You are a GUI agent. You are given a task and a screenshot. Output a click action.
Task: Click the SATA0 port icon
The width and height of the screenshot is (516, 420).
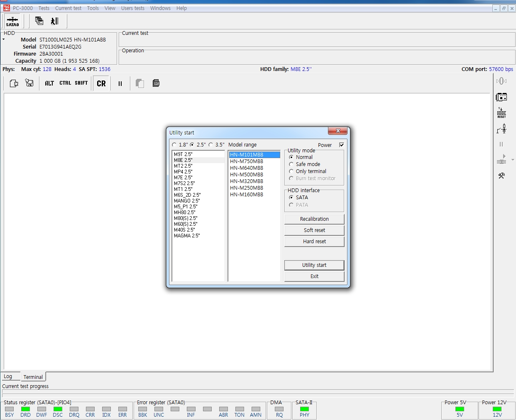(x=12, y=21)
